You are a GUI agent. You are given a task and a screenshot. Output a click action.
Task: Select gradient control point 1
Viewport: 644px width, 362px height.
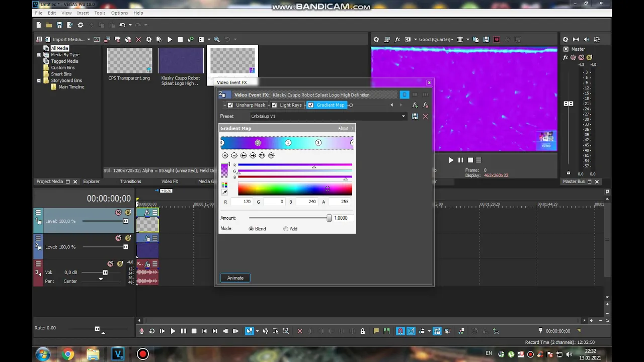[x=288, y=143]
